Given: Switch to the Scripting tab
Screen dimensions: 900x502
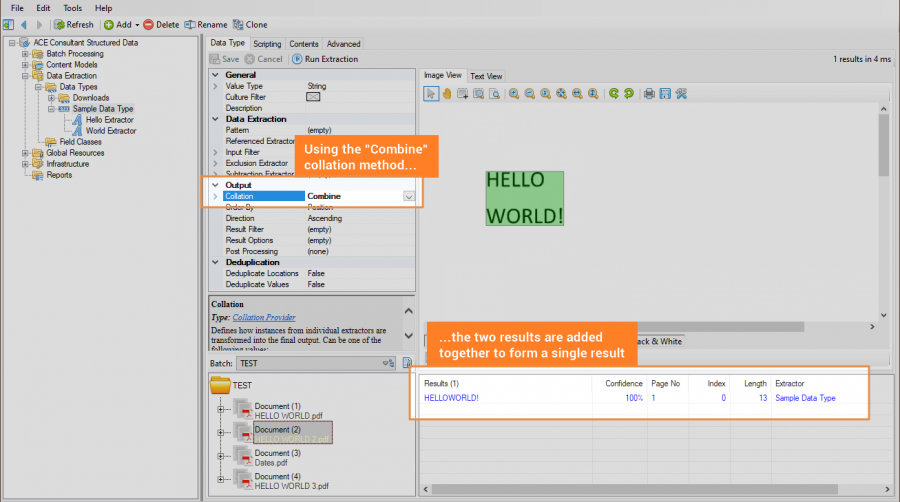Looking at the screenshot, I should 267,44.
